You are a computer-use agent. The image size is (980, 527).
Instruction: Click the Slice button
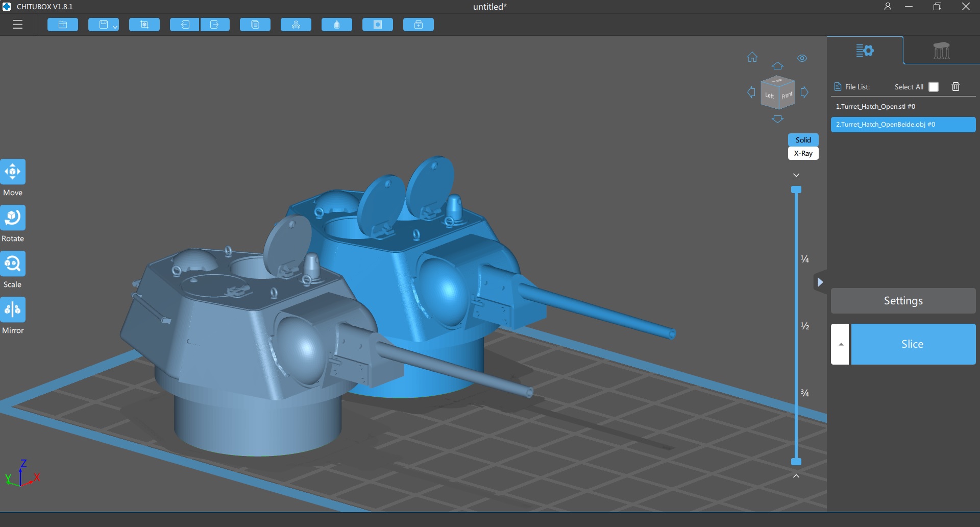click(x=913, y=344)
